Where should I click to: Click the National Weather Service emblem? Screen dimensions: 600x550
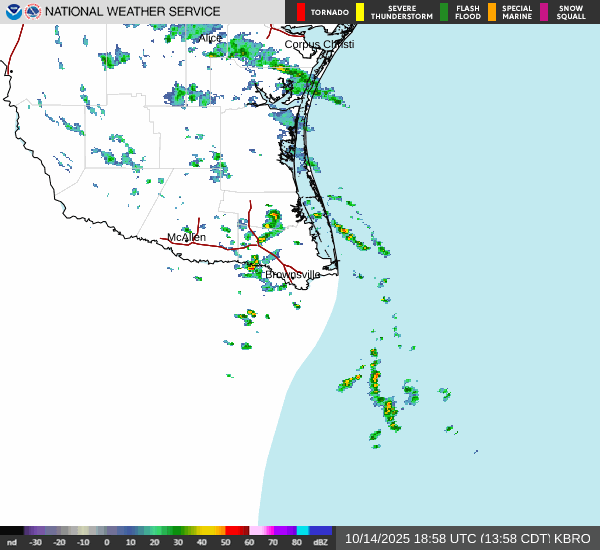pos(33,12)
